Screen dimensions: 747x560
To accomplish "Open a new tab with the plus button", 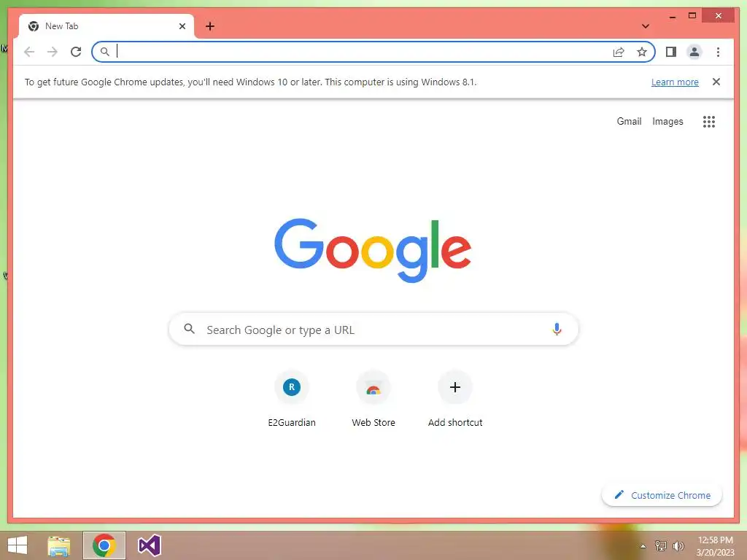I will coord(210,26).
